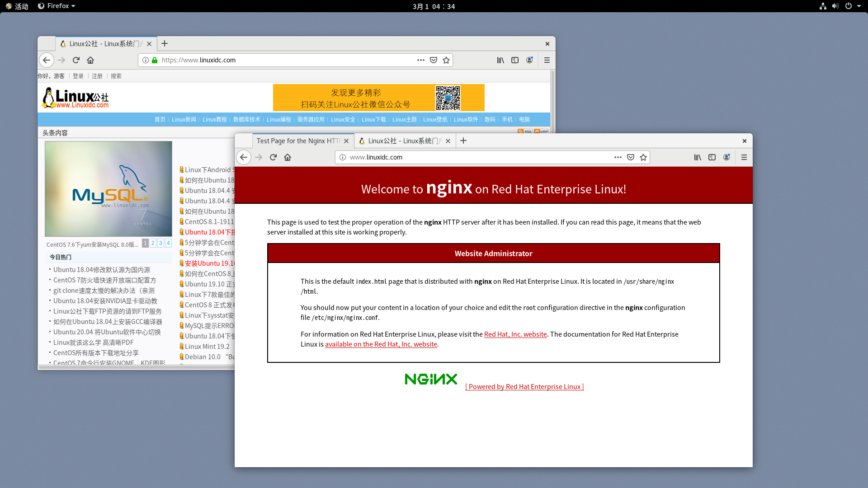Click the back arrow in the front window

(244, 157)
